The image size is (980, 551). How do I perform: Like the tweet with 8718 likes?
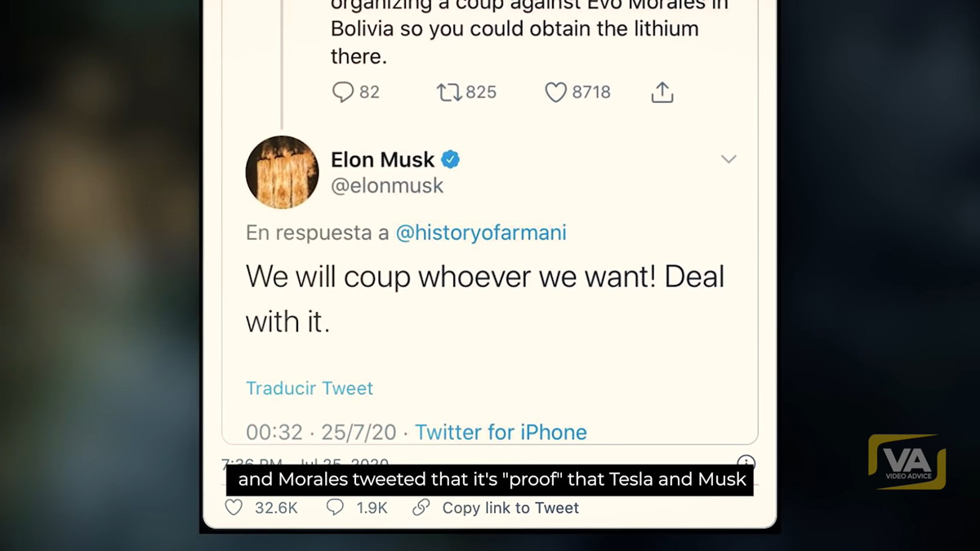pos(555,92)
